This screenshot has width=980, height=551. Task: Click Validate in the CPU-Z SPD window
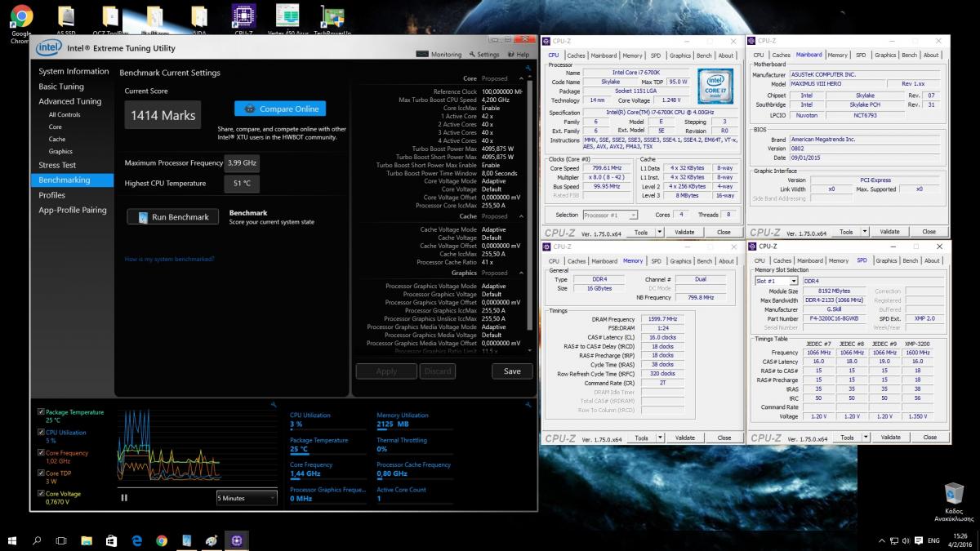pos(889,438)
